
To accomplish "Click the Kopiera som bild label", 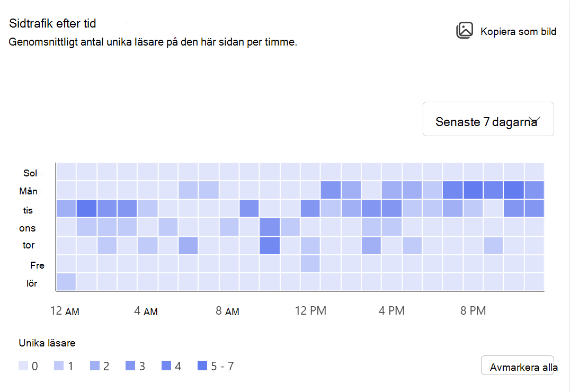I will point(518,32).
